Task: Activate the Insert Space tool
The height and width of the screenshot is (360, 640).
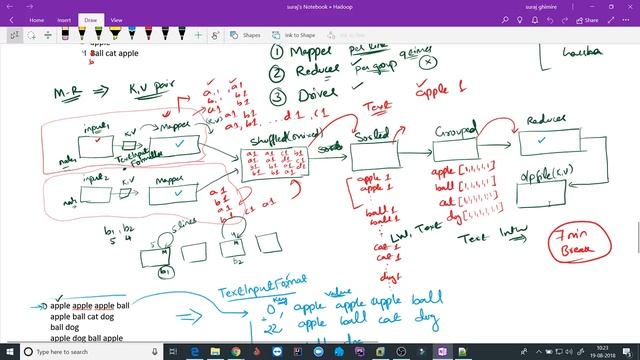Action: tap(48, 36)
